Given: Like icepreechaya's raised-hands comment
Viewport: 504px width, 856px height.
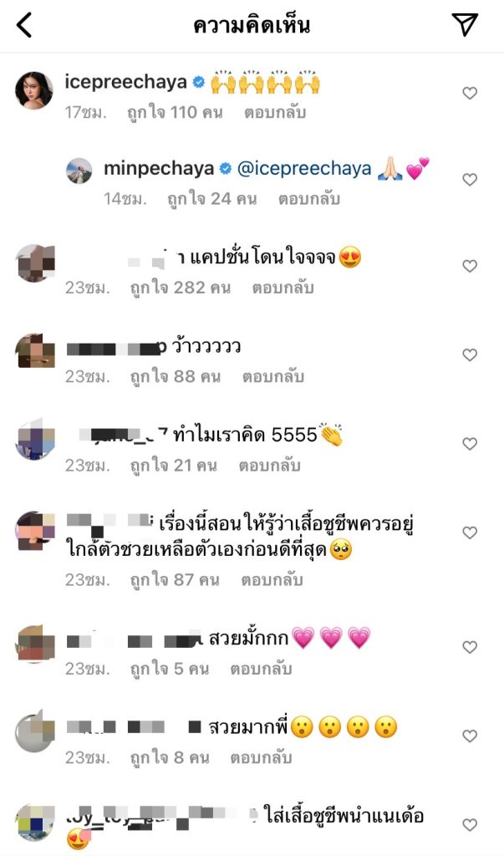Looking at the screenshot, I should pyautogui.click(x=470, y=94).
